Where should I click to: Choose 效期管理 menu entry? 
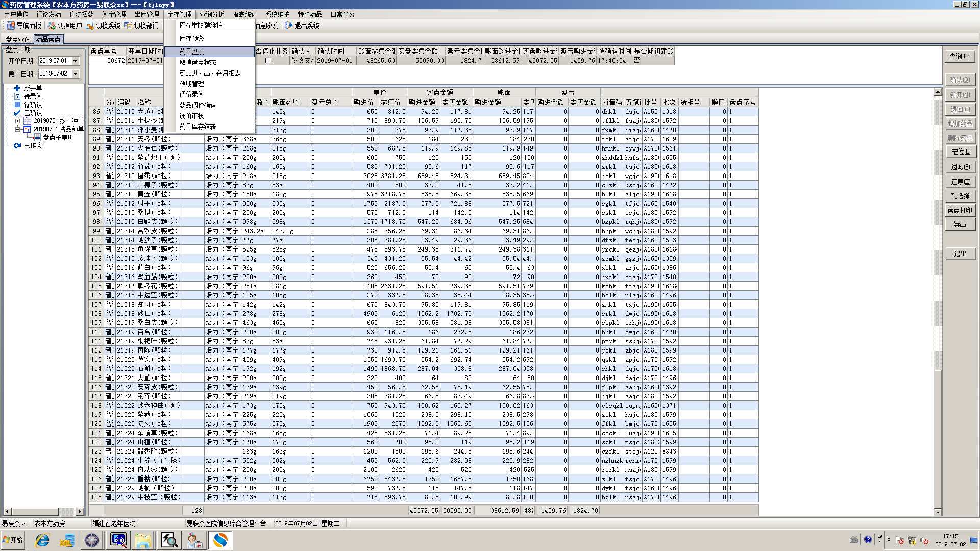click(x=192, y=84)
